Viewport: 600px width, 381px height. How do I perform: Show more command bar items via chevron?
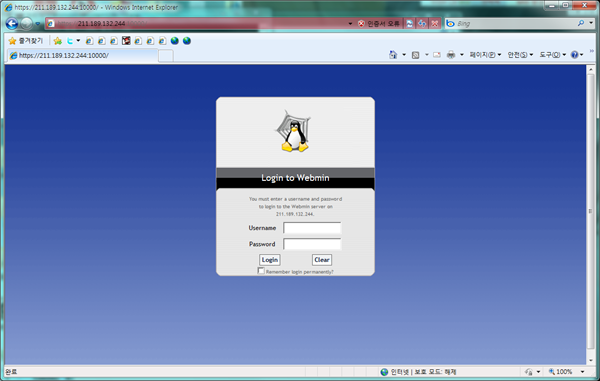[592, 50]
